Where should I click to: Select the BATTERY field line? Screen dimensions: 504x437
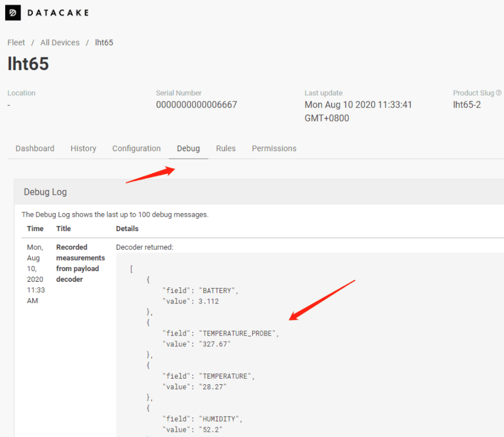click(x=200, y=290)
